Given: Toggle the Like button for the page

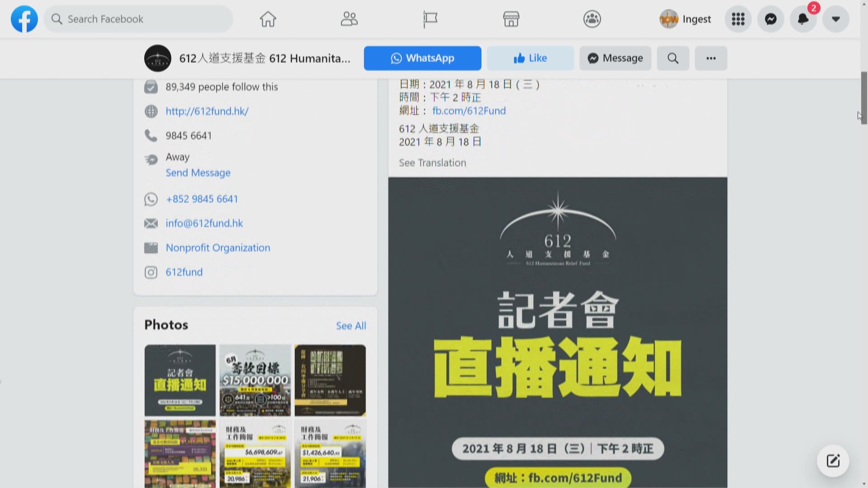Looking at the screenshot, I should [530, 58].
